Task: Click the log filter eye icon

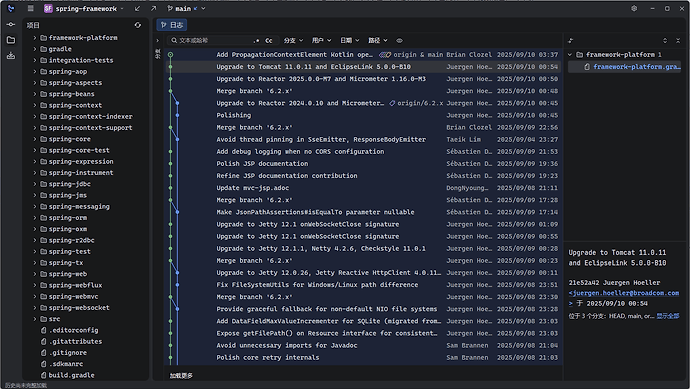Action: 399,40
